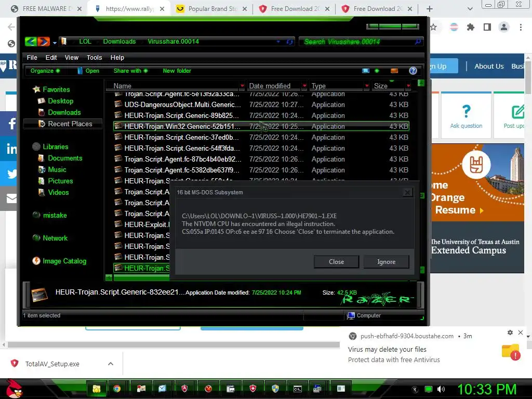Toggle the preview pane icon
532x399 pixels.
(394, 71)
